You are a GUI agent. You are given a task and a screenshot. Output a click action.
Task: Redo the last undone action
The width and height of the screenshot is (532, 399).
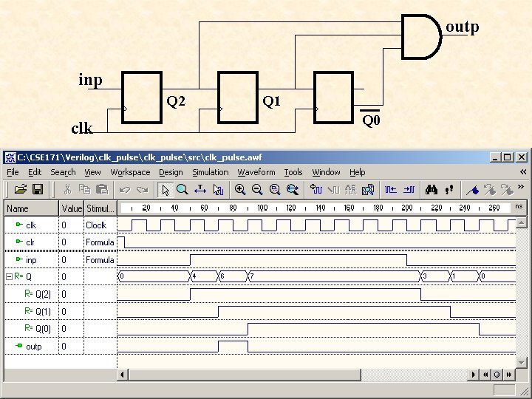pyautogui.click(x=142, y=190)
